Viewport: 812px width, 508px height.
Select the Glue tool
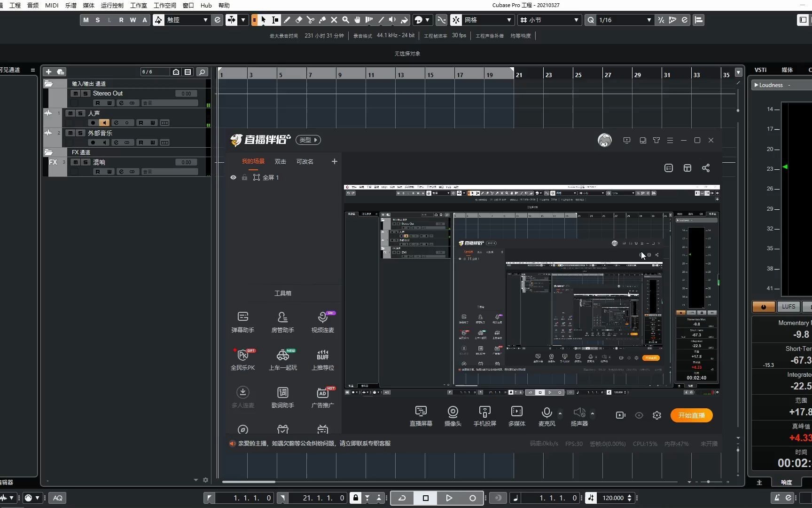322,20
